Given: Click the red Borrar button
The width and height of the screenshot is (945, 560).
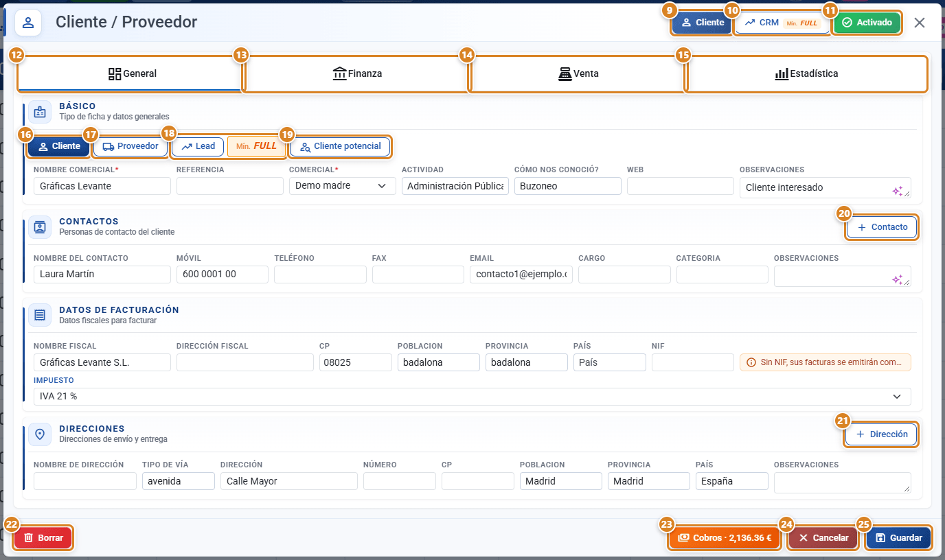Looking at the screenshot, I should (x=43, y=538).
